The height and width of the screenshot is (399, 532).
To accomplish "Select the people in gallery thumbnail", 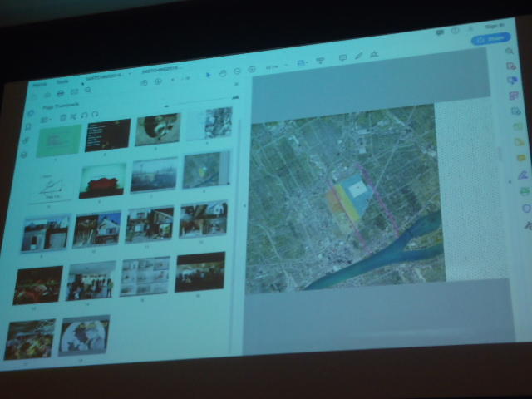I will [91, 281].
